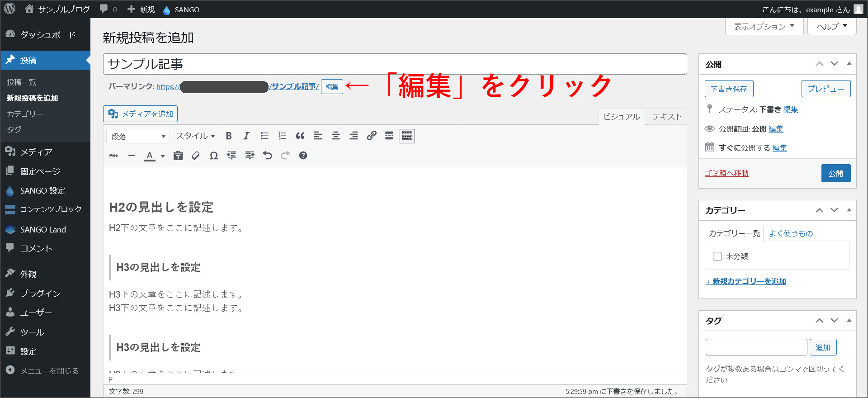This screenshot has width=868, height=398.
Task: Click the insert link icon
Action: [x=372, y=136]
